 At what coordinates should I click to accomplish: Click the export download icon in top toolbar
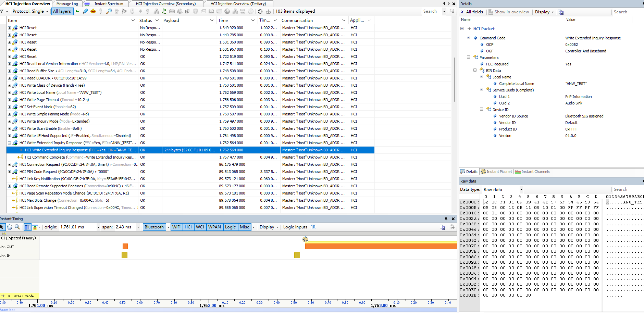tap(268, 11)
